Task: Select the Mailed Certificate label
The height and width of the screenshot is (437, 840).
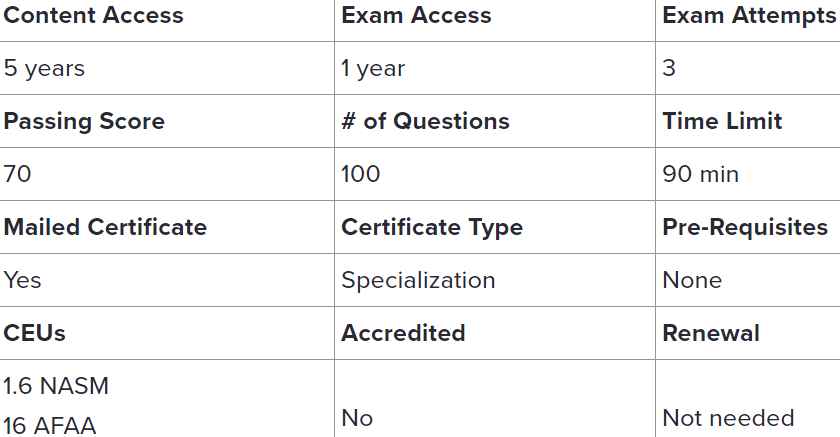Action: [x=105, y=228]
